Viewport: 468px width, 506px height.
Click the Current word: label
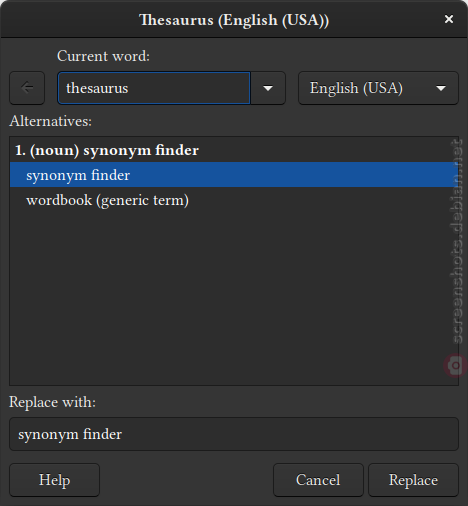(103, 56)
